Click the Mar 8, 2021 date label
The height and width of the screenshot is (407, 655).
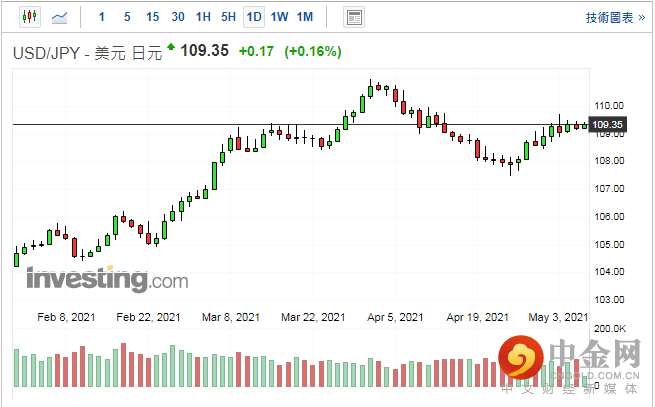pos(231,317)
